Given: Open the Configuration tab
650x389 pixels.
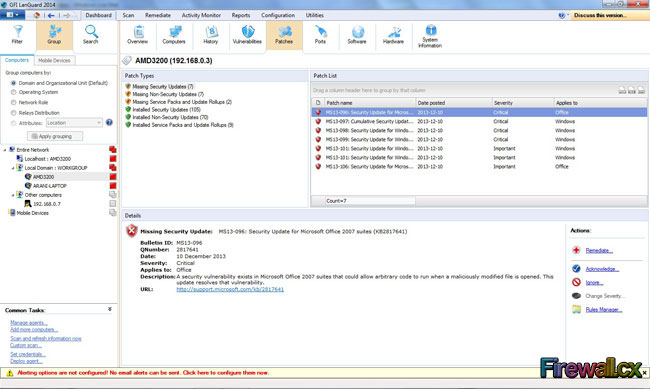Looking at the screenshot, I should point(278,15).
